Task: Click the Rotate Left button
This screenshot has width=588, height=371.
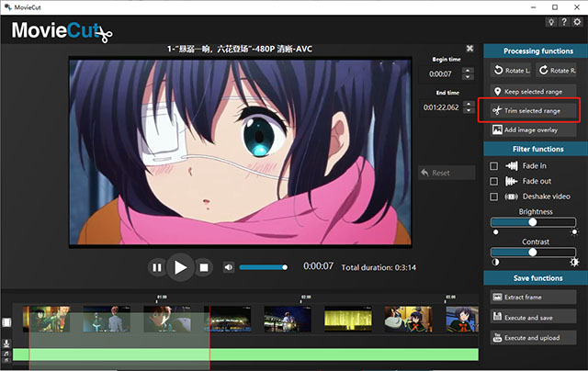Action: tap(510, 71)
